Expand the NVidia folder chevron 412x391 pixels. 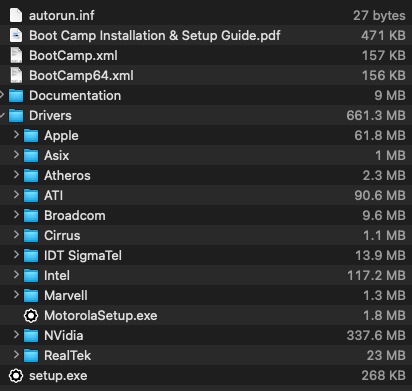coord(16,335)
